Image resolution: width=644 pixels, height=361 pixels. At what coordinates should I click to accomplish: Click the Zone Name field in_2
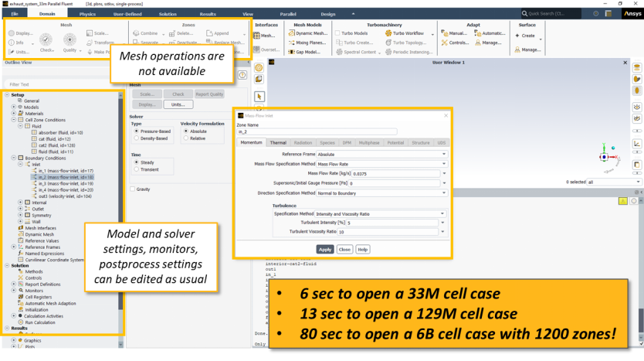point(317,131)
